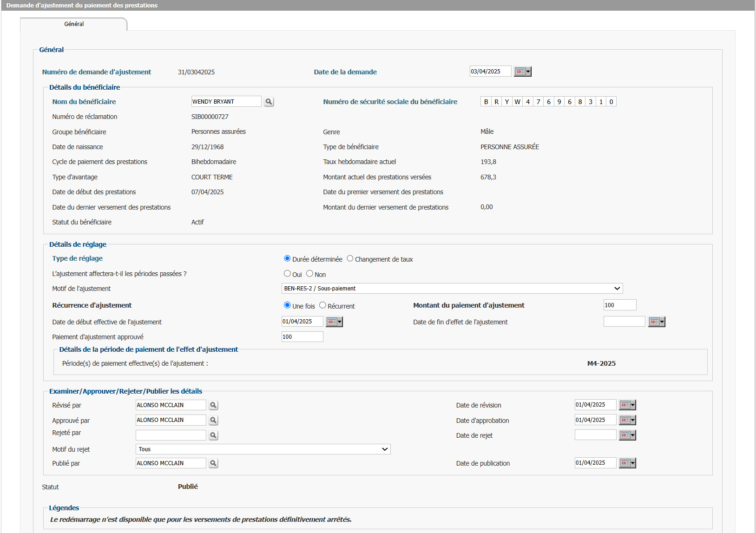Click claim number SIB00000727
756x533 pixels.
click(x=210, y=117)
